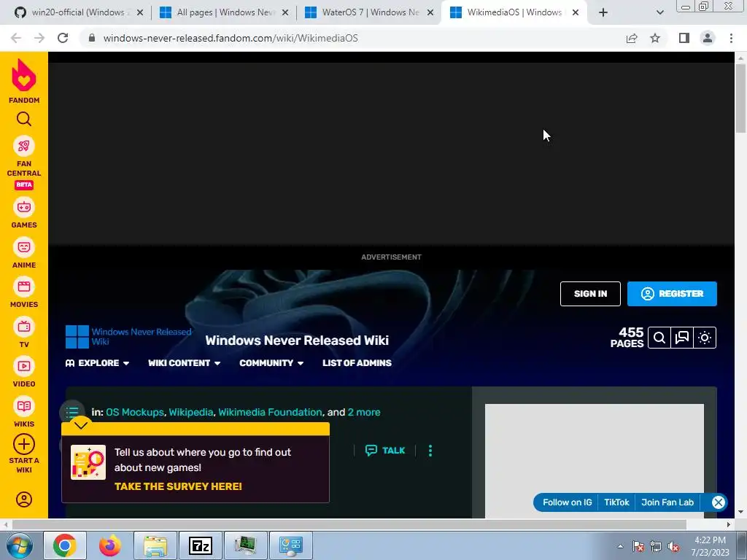Open Fandom sidebar search icon
This screenshot has height=560, width=747.
tap(24, 119)
